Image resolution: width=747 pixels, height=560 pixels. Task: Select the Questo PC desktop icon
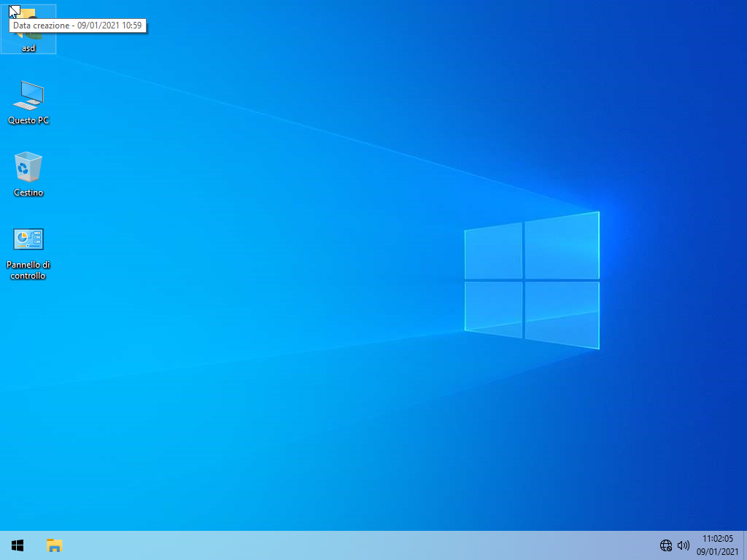tap(28, 96)
